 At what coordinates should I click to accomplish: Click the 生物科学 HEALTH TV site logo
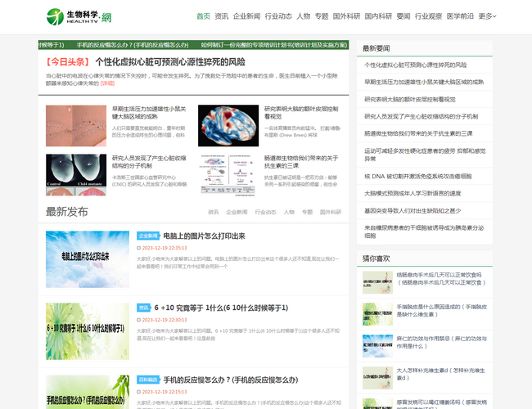pos(79,16)
